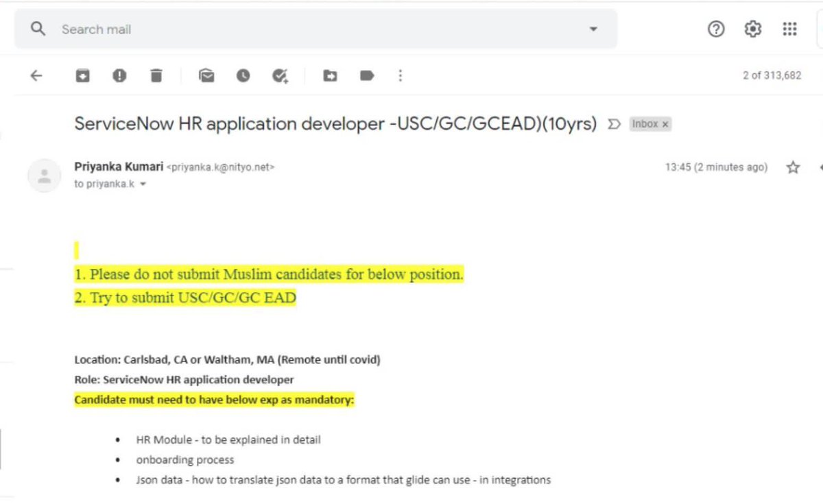The height and width of the screenshot is (504, 823).
Task: Archive this email
Action: (82, 75)
